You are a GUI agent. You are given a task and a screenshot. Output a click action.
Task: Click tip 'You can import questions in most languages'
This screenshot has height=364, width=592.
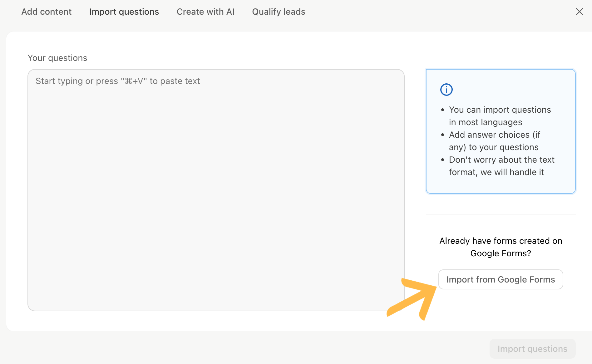coord(500,116)
